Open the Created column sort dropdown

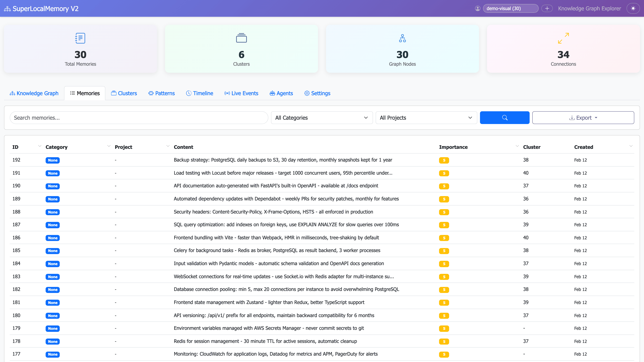click(631, 146)
